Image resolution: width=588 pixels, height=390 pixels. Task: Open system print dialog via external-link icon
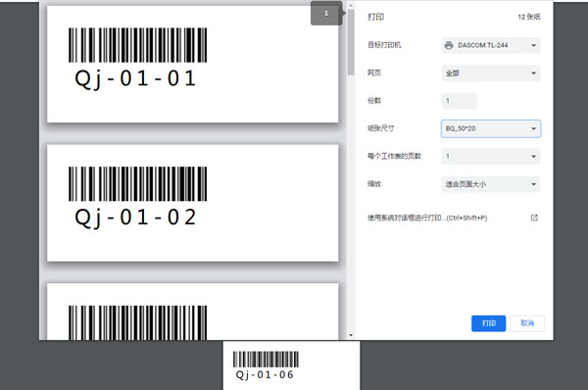coord(534,218)
